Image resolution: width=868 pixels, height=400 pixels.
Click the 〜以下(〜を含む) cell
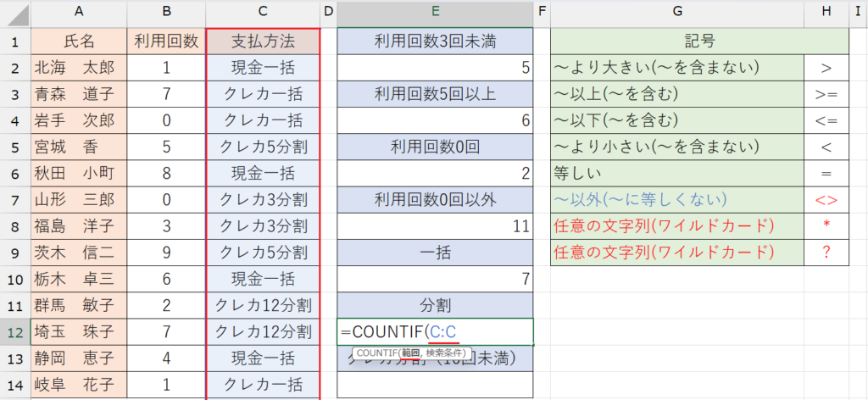click(x=677, y=120)
